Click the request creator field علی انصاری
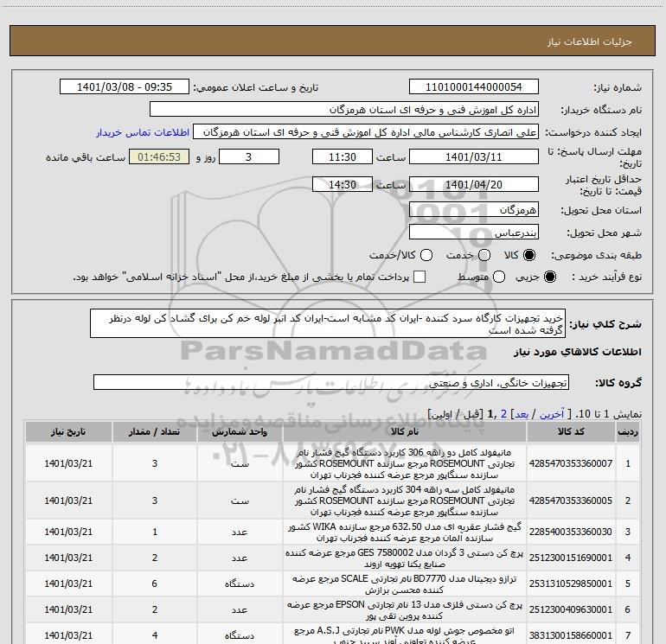Viewport: 666px width, 644px height. (366, 131)
